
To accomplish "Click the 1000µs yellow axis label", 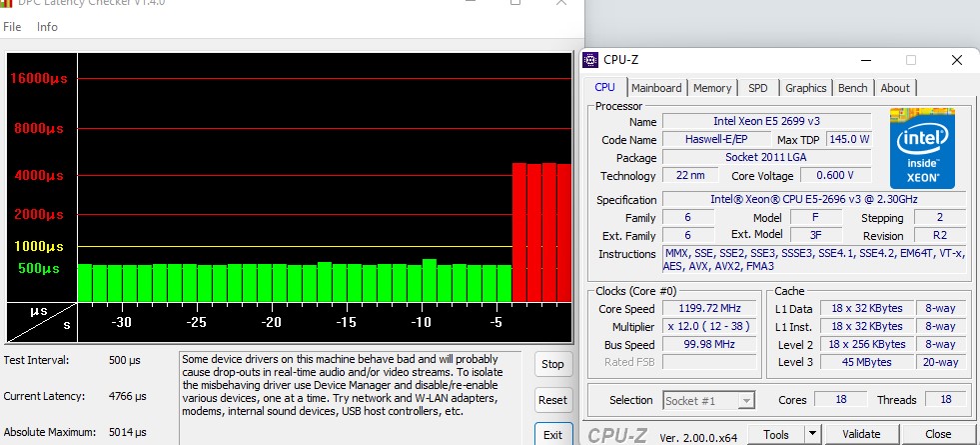I will [38, 247].
